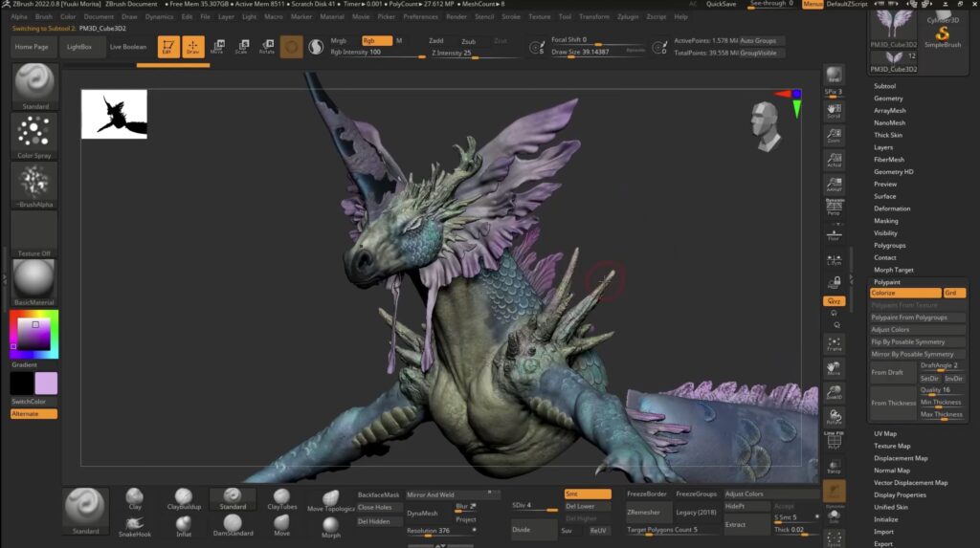Click the dragon silhouette thumbnail preview
980x548 pixels.
coord(114,114)
